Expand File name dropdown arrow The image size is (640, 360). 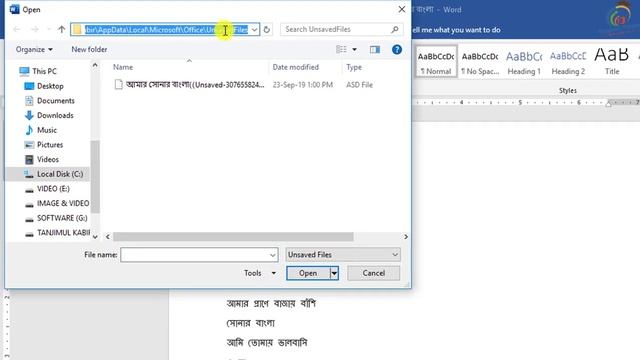click(273, 255)
